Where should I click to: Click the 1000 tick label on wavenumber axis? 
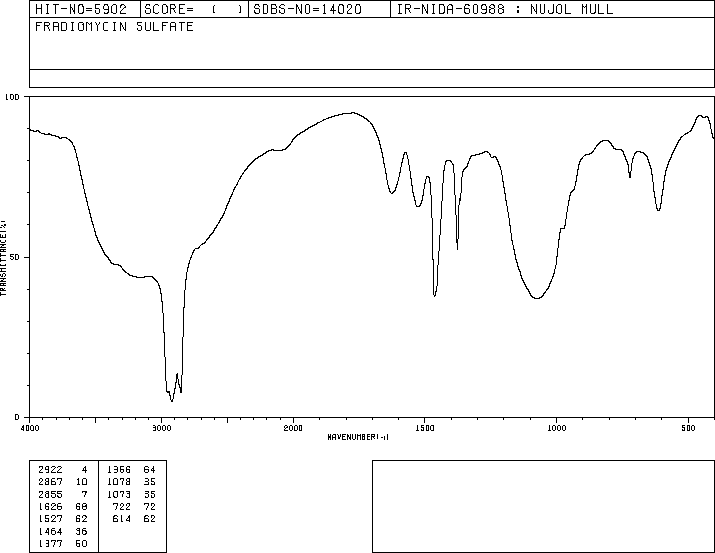point(556,427)
